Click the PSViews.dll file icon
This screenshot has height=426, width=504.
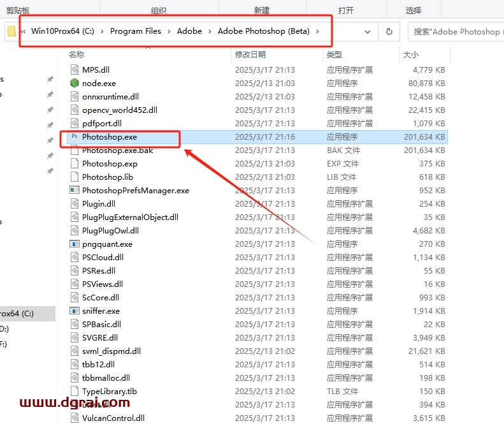coord(75,284)
